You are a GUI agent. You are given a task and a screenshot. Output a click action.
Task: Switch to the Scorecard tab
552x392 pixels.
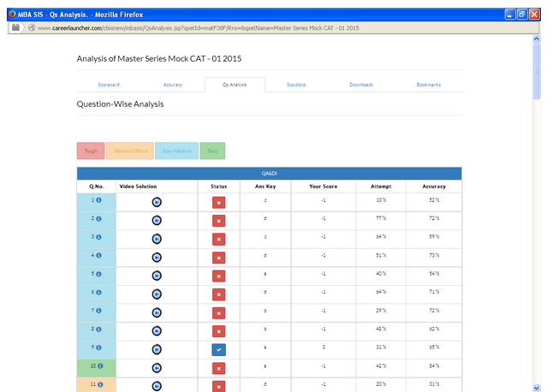point(109,85)
